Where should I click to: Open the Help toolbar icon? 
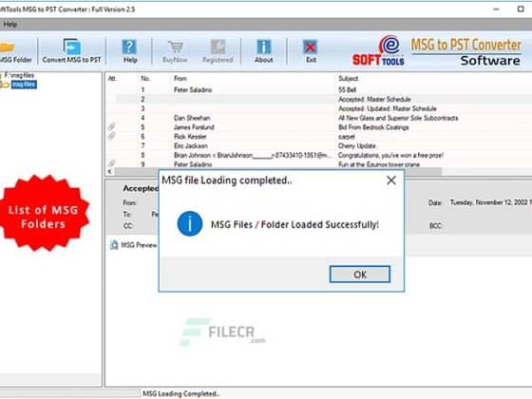tap(130, 51)
